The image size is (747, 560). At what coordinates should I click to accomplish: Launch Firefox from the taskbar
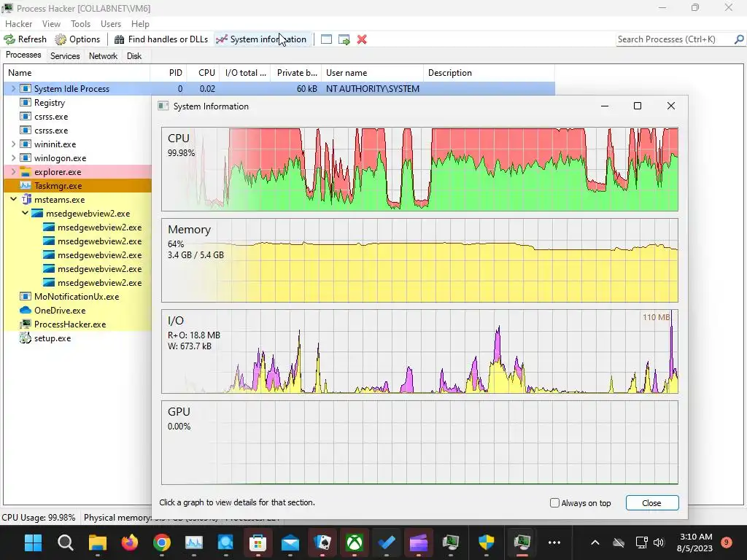130,542
